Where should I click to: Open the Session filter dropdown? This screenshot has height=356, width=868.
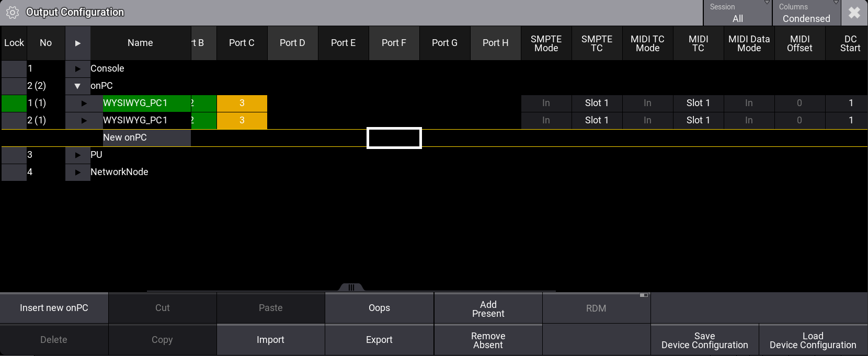point(737,13)
